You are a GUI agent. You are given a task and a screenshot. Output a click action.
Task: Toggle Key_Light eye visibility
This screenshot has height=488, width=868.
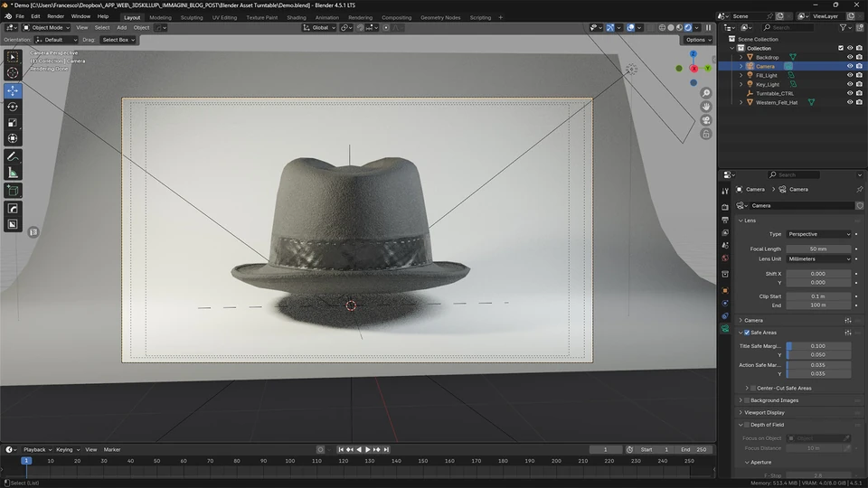(x=850, y=84)
